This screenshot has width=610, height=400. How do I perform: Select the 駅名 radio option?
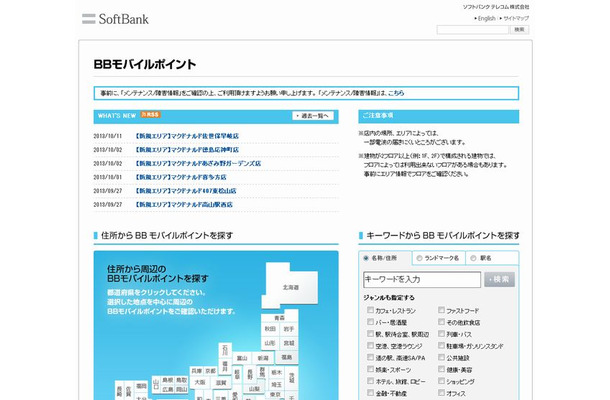pyautogui.click(x=473, y=258)
